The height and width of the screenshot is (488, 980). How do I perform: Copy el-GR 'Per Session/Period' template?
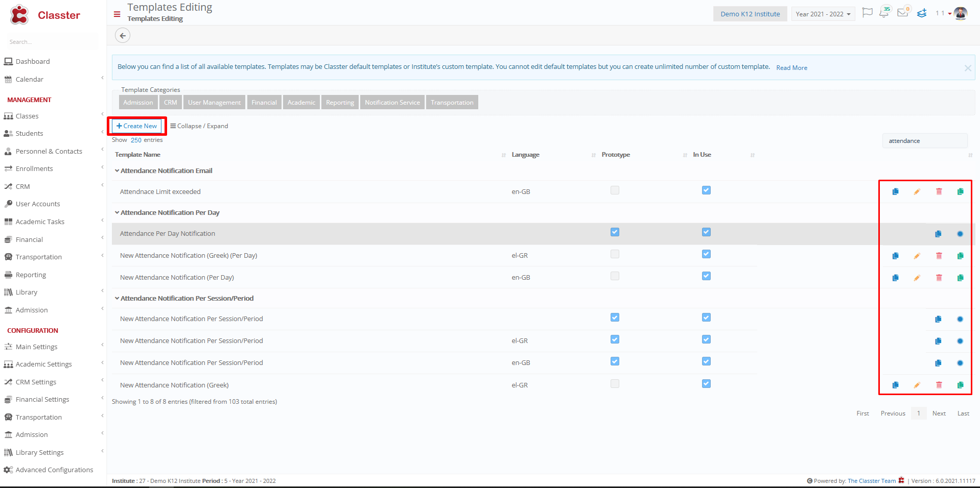(x=938, y=341)
